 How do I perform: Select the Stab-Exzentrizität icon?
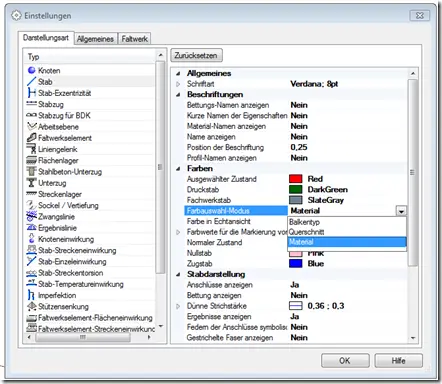[x=32, y=93]
